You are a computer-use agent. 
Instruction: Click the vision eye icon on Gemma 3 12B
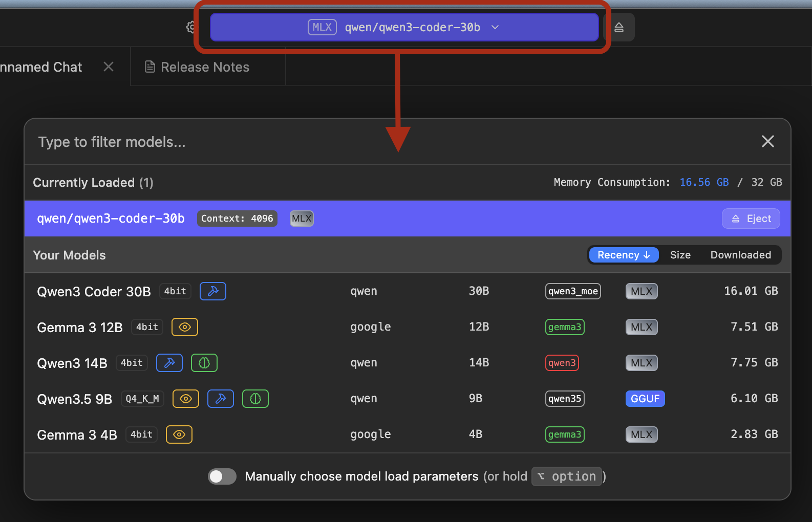(185, 327)
